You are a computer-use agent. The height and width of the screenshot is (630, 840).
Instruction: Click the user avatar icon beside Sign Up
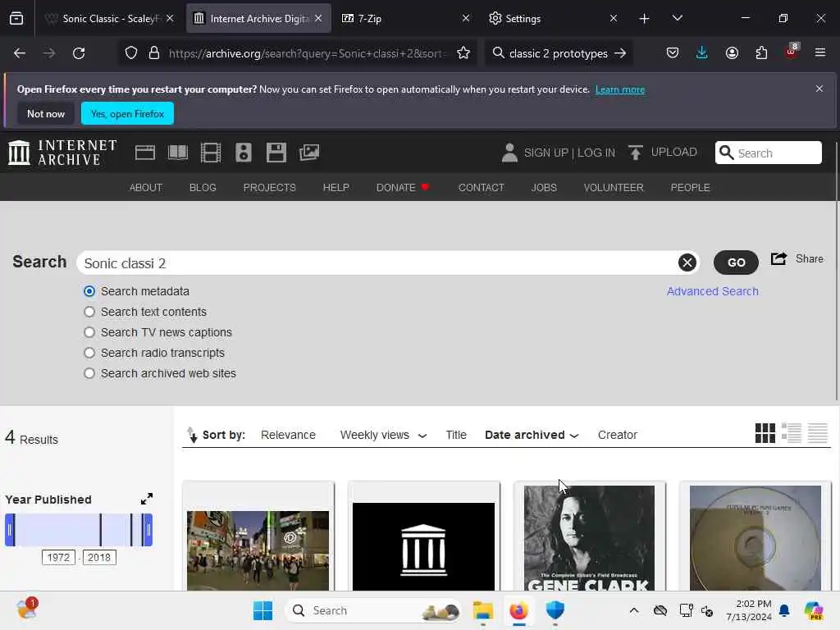pos(509,153)
